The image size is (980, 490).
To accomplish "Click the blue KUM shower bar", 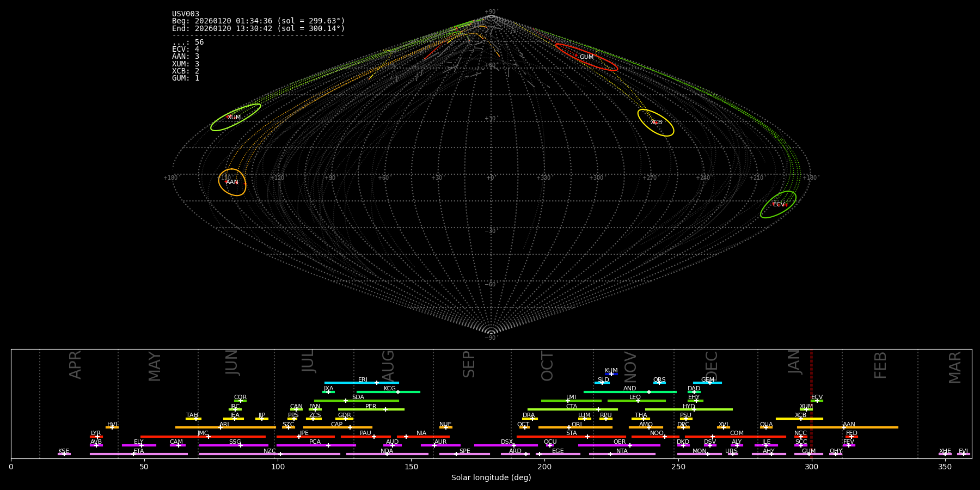I will [x=611, y=374].
